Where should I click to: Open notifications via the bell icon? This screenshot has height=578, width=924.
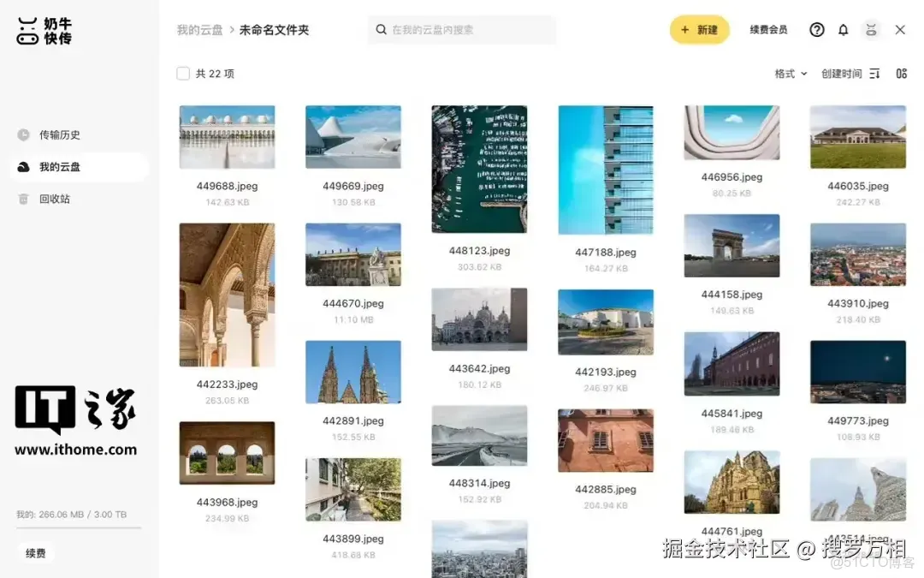[x=844, y=29]
